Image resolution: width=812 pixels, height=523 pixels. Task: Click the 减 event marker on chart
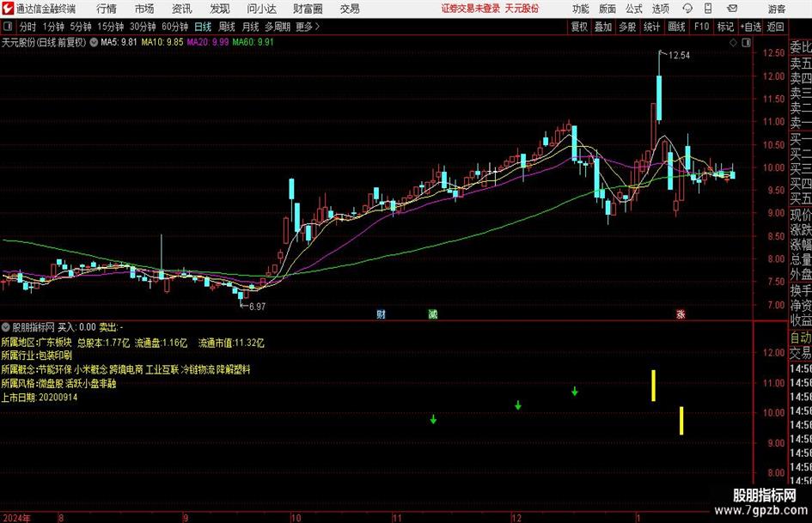click(x=433, y=314)
